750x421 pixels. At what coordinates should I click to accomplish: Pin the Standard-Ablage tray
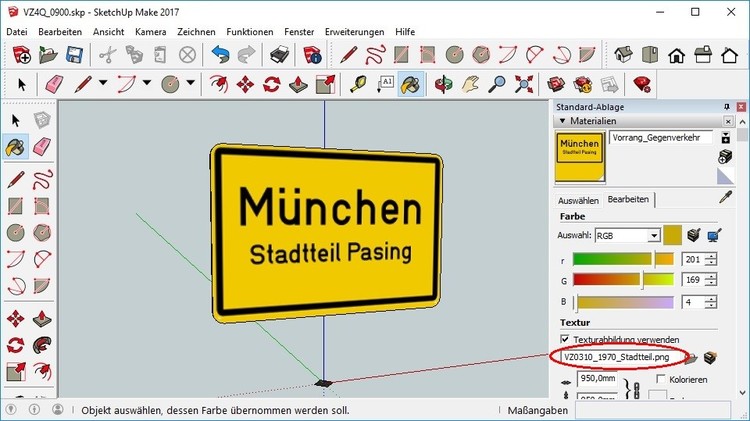[x=727, y=107]
